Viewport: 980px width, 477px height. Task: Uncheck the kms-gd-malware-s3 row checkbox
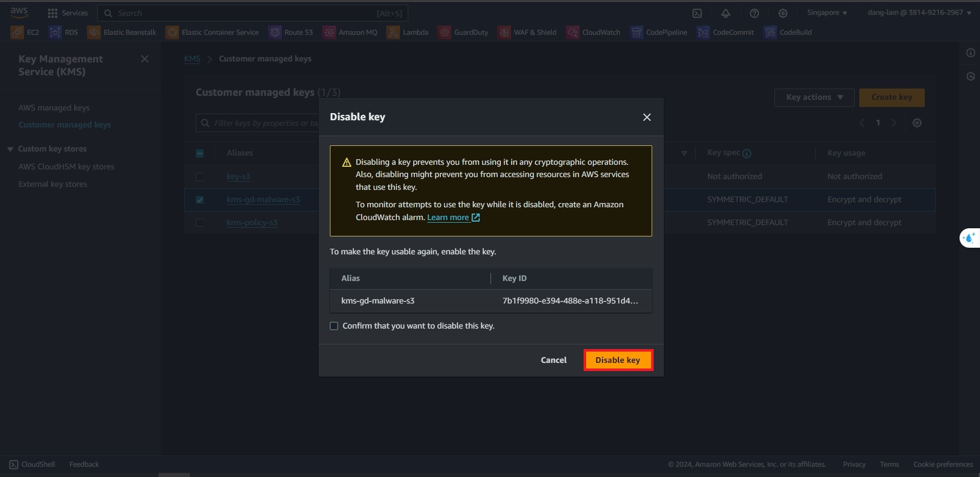pyautogui.click(x=200, y=200)
